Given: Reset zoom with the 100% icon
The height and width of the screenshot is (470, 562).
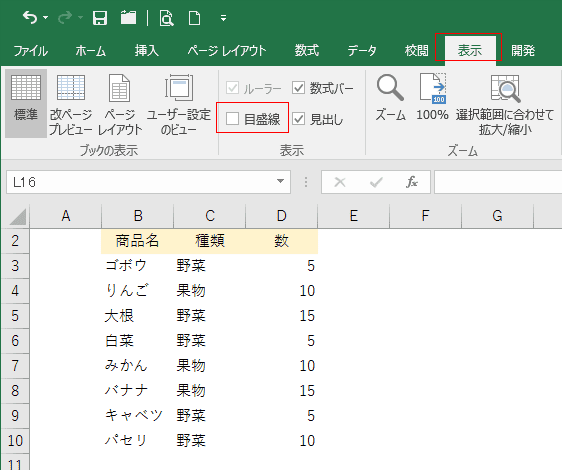Looking at the screenshot, I should coord(432,97).
